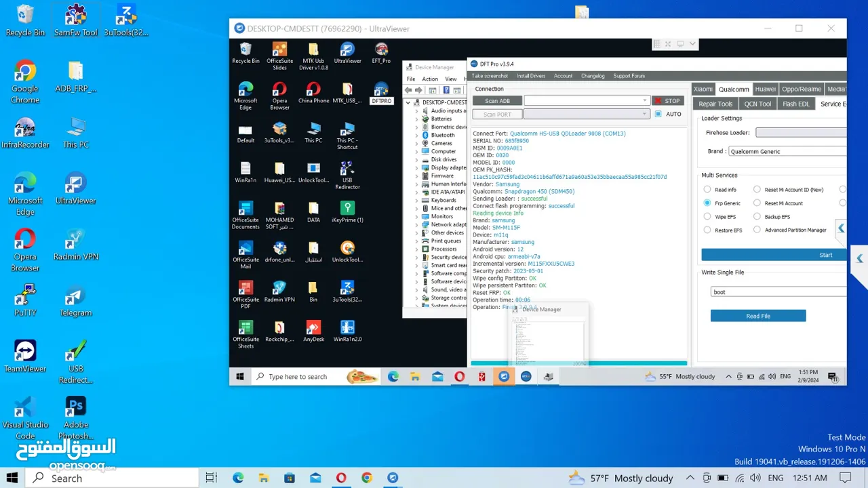The image size is (868, 488).
Task: Select Reset Mi Account ID (New) option
Action: pos(757,190)
